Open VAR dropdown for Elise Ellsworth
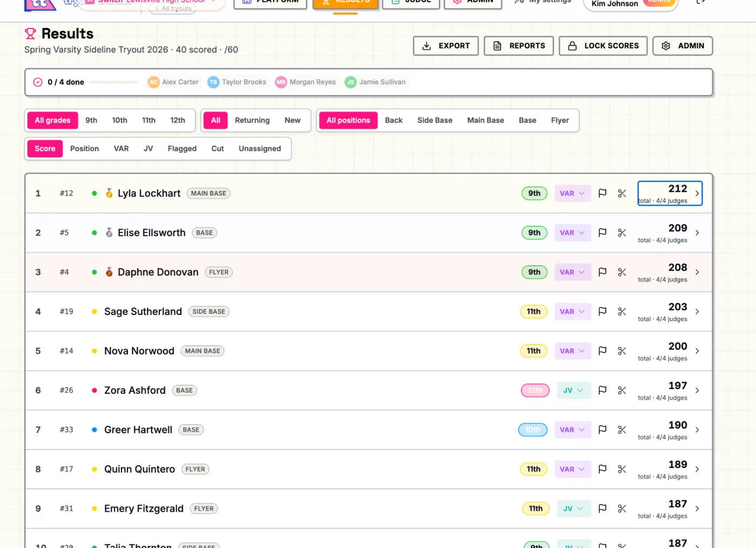Image resolution: width=756 pixels, height=548 pixels. (572, 232)
